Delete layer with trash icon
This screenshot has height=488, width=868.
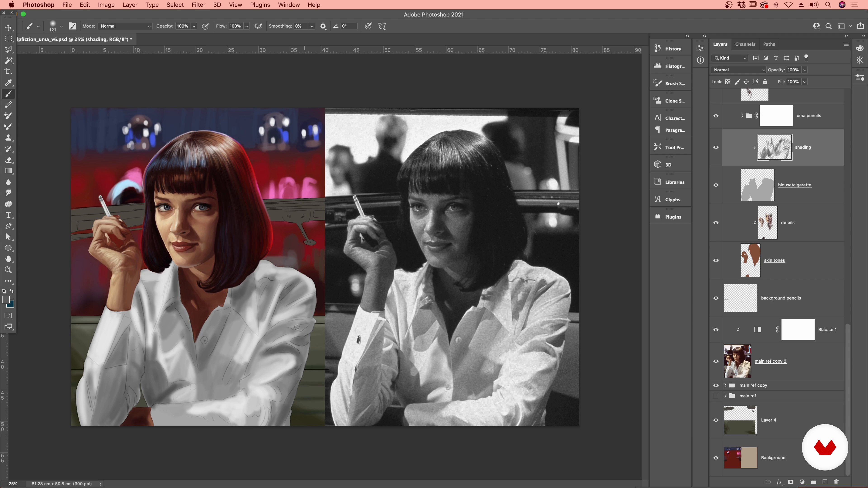point(836,482)
